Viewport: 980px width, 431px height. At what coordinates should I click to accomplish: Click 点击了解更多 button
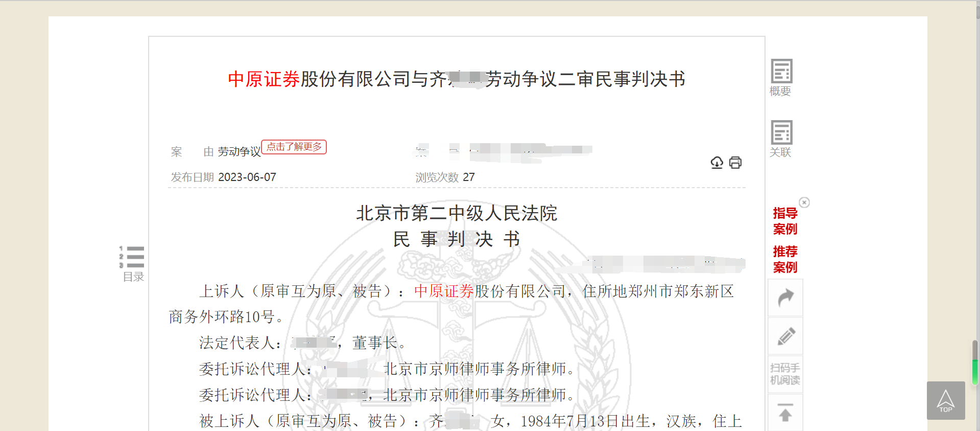[x=294, y=147]
